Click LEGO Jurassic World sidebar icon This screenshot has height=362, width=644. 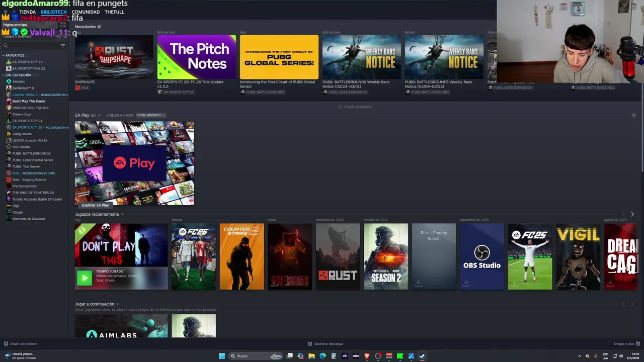coord(9,140)
